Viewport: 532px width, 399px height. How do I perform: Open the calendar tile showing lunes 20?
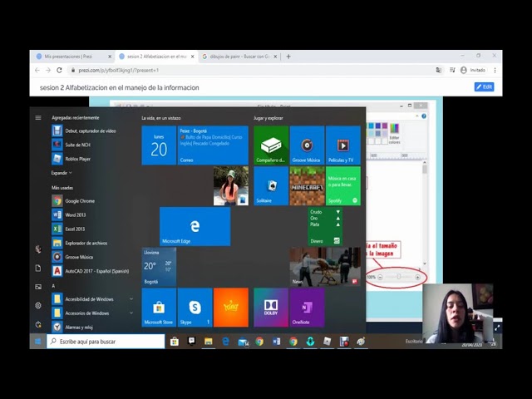coord(159,145)
